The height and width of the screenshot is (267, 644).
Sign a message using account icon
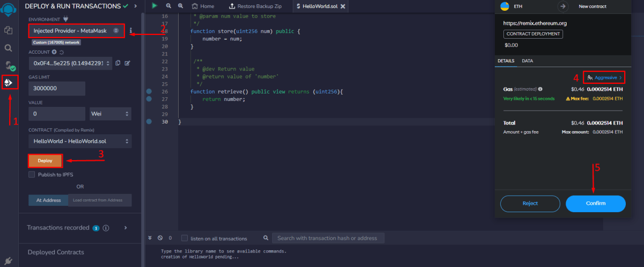tap(127, 63)
